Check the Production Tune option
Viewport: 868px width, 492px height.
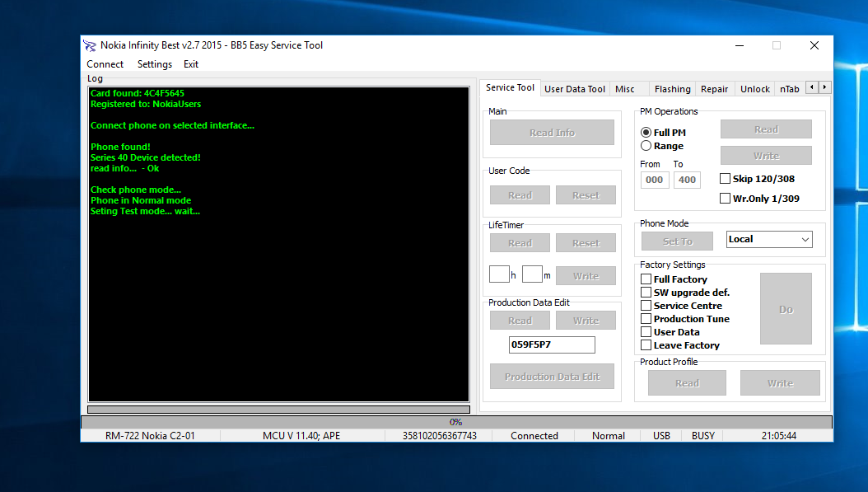click(x=646, y=319)
